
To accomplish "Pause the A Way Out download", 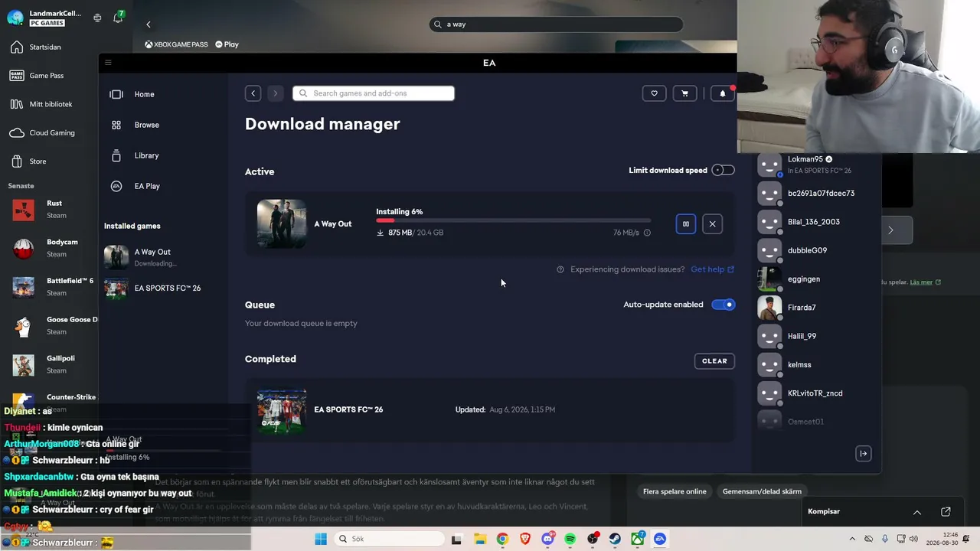I will pyautogui.click(x=686, y=224).
